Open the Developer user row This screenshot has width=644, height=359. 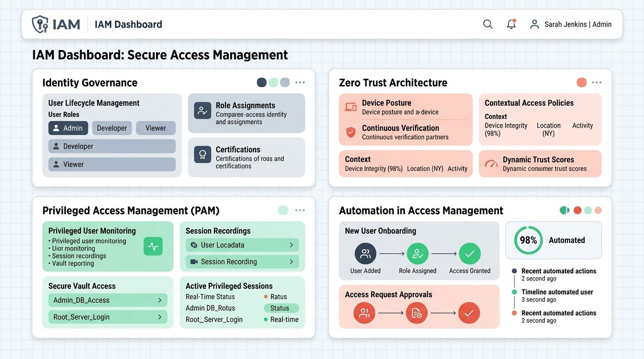tap(112, 146)
